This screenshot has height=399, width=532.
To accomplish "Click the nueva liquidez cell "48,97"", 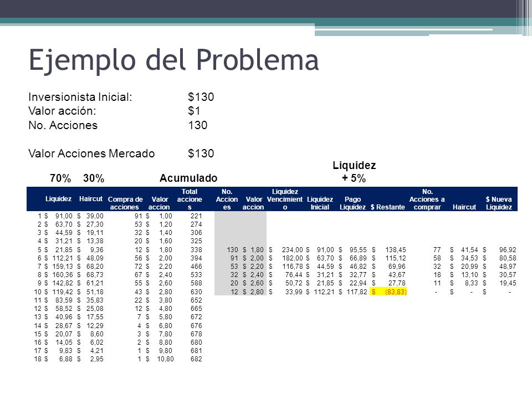I will [508, 267].
